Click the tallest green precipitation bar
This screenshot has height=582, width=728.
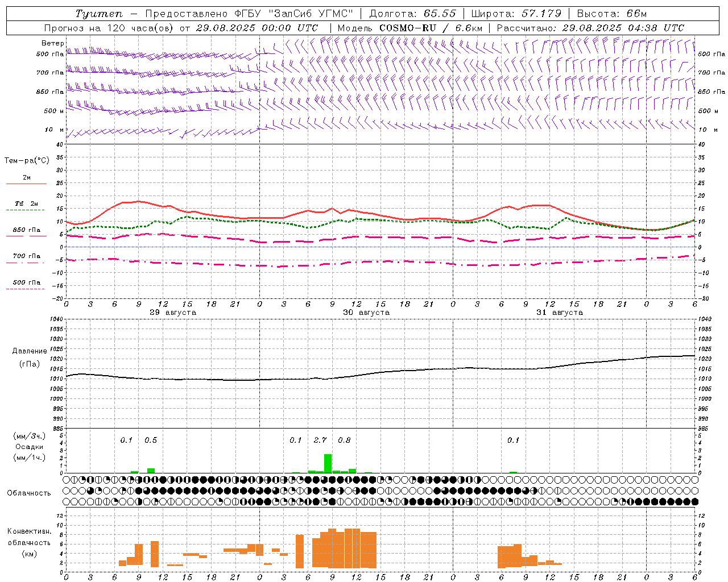[x=328, y=463]
